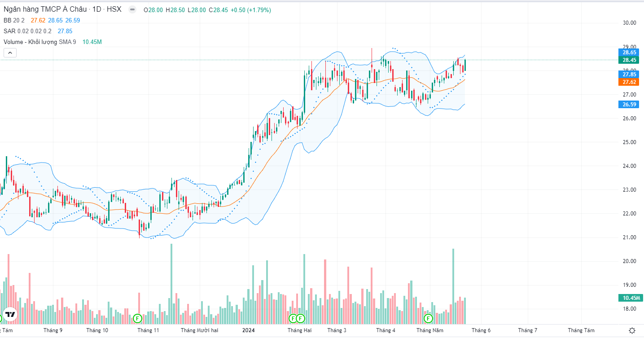Click the Tháng 7 time axis label
644x338 pixels.
point(528,330)
